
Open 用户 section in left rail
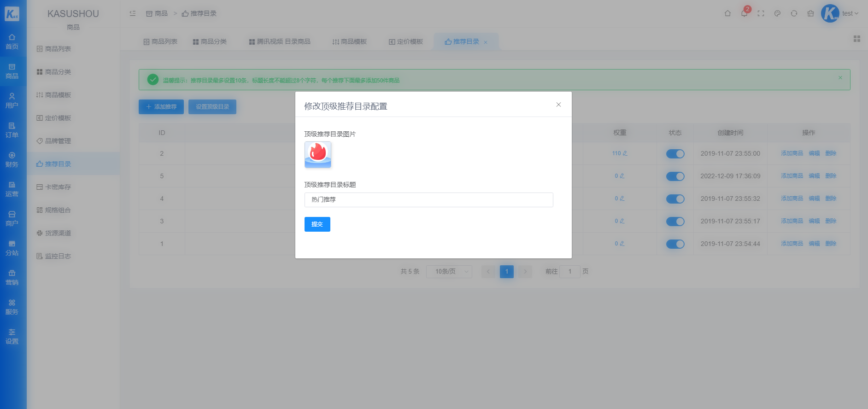12,101
